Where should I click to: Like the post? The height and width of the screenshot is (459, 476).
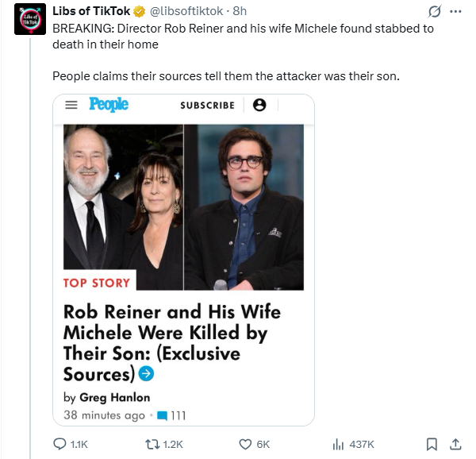(x=245, y=444)
